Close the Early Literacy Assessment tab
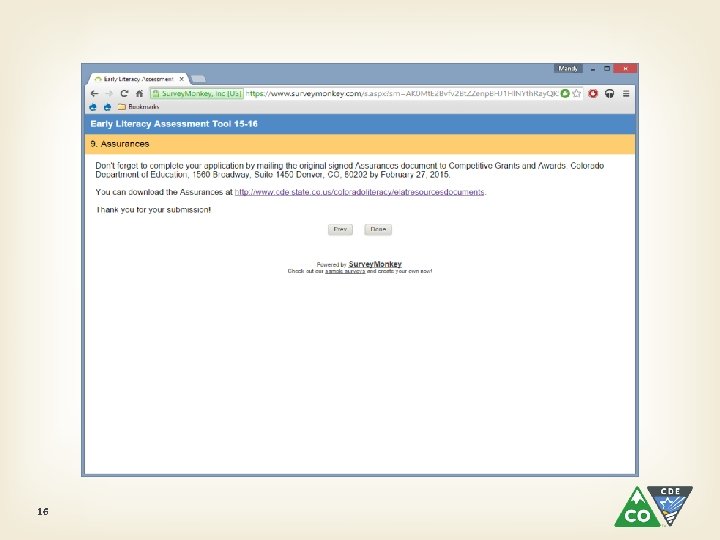The image size is (720, 540). (x=181, y=79)
